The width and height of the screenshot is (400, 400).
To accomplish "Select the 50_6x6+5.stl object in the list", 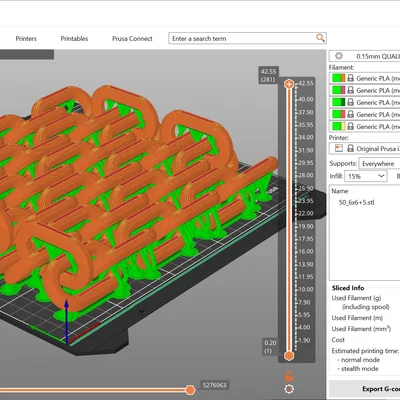I will 356,202.
